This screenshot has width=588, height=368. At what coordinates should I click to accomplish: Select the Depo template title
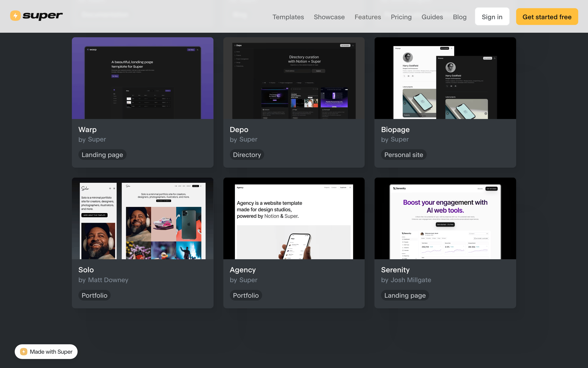click(x=239, y=129)
